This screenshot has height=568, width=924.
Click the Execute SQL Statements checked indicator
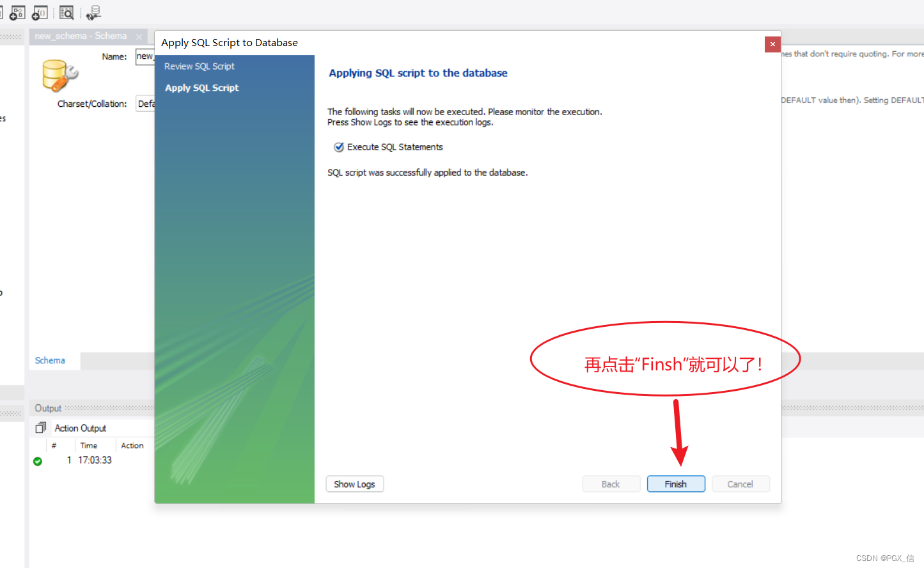[338, 146]
